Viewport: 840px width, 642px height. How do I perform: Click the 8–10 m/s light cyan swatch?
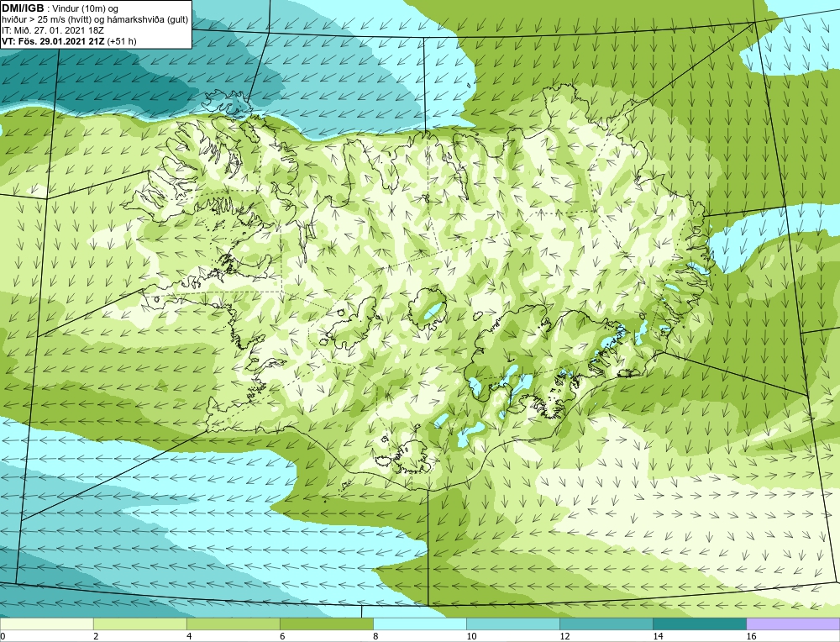tap(420, 624)
